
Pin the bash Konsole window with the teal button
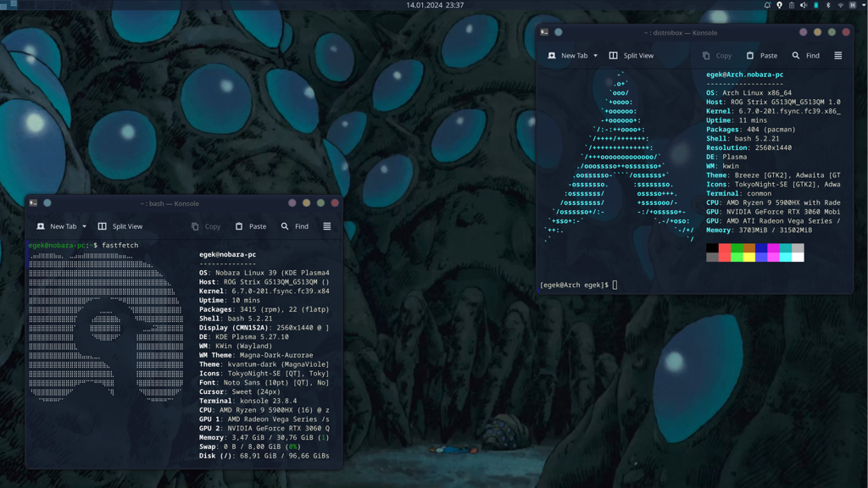(47, 203)
